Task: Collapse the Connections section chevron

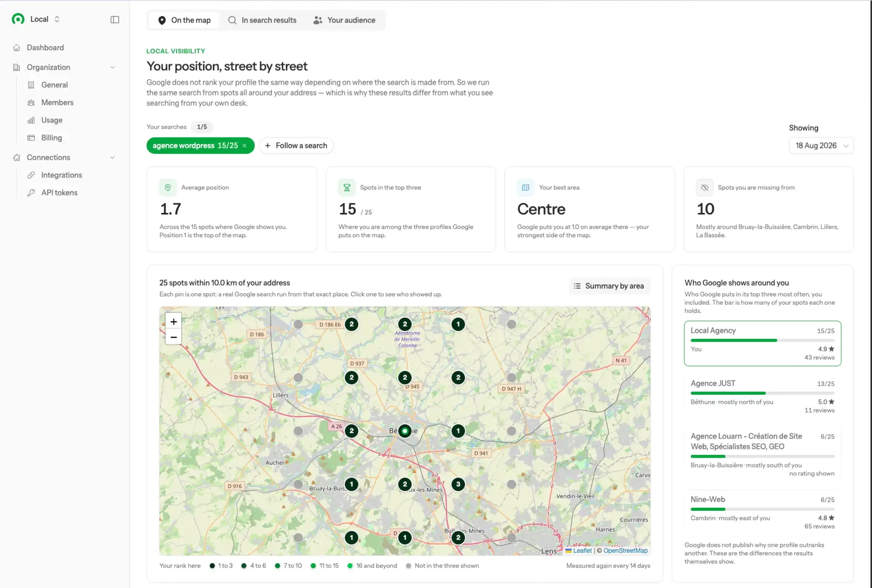Action: click(x=113, y=157)
